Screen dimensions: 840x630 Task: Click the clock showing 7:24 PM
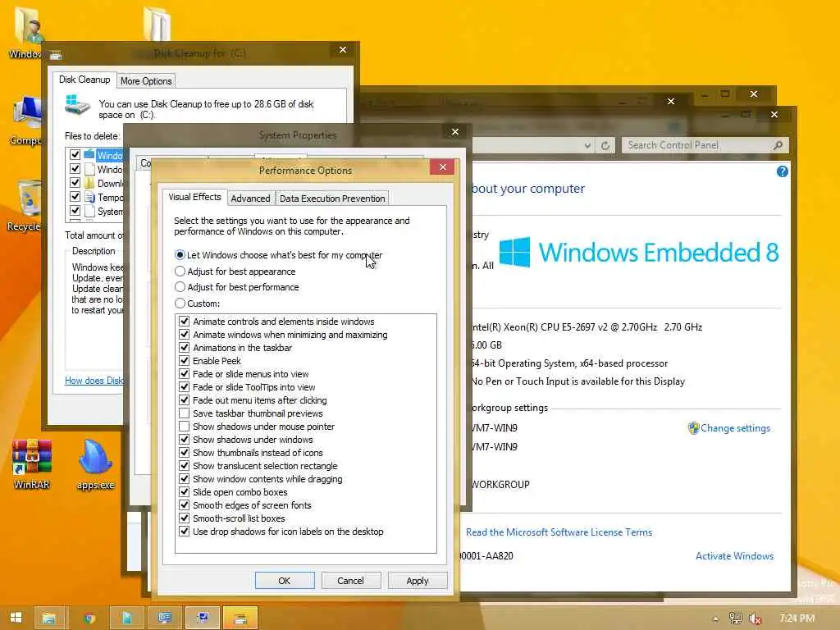coord(797,619)
